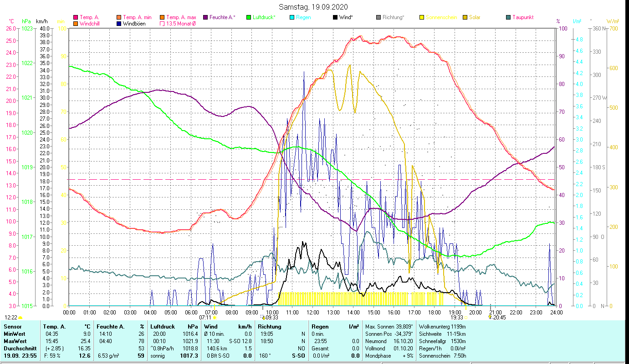Image resolution: width=629 pixels, height=364 pixels.
Task: Click the marker icon next to 20:45
Action: click(x=490, y=317)
